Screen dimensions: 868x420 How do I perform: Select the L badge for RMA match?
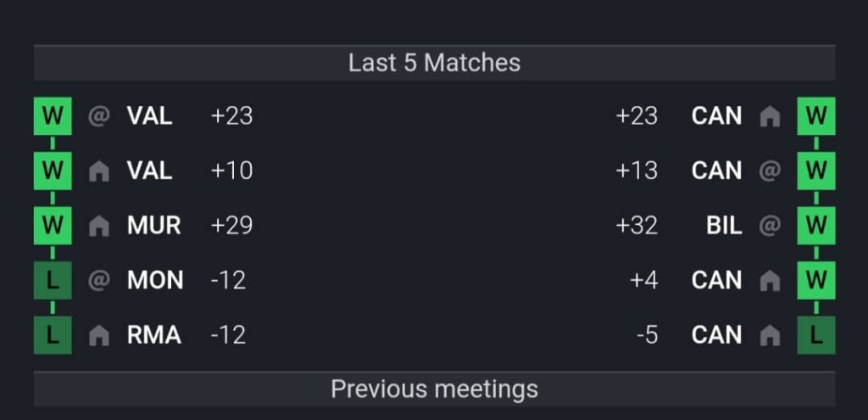tap(53, 335)
